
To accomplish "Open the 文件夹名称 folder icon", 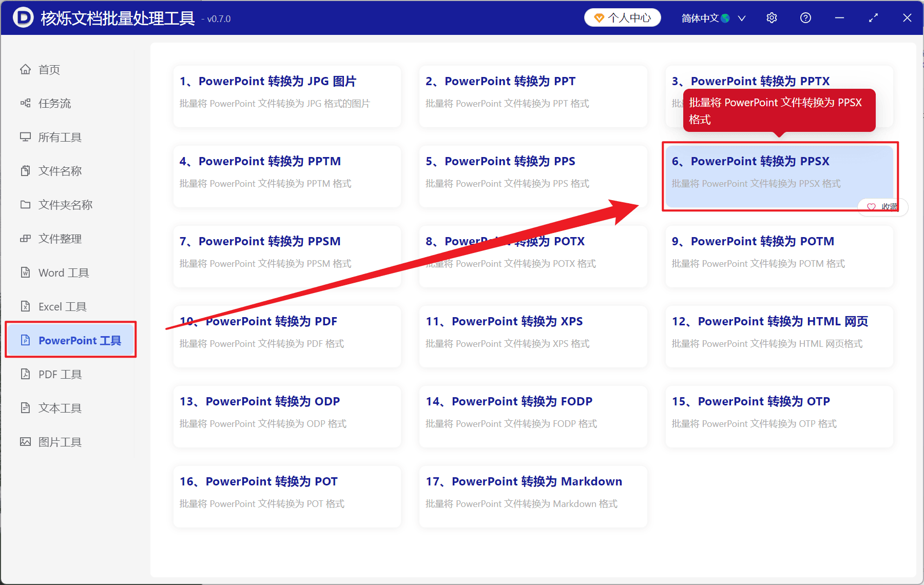I will [x=25, y=205].
